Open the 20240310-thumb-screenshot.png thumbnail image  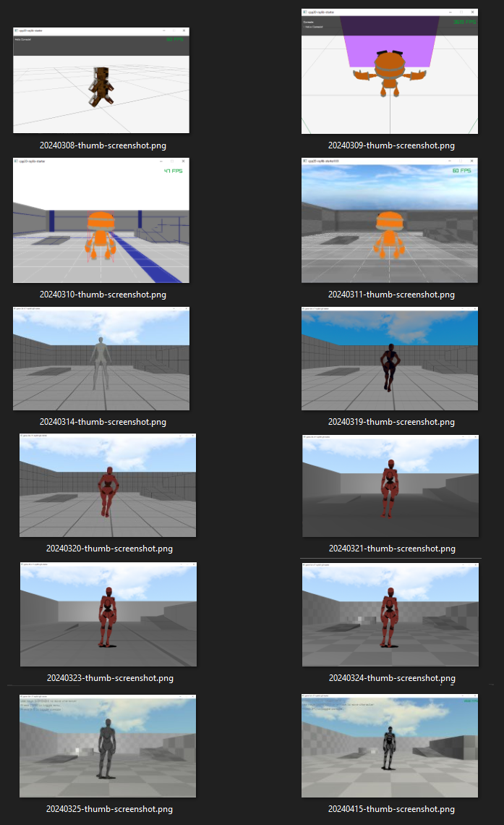click(101, 220)
